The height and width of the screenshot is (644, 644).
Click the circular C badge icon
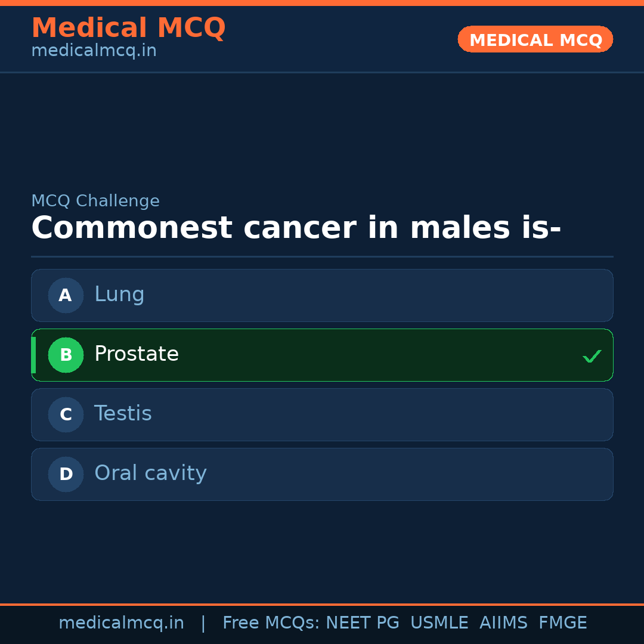[x=66, y=414]
